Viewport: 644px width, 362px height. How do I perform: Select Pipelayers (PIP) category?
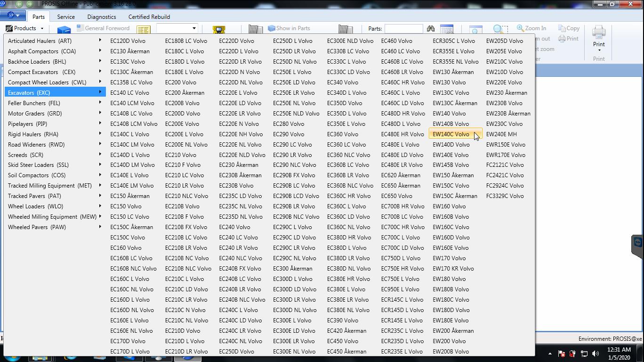[x=55, y=124]
